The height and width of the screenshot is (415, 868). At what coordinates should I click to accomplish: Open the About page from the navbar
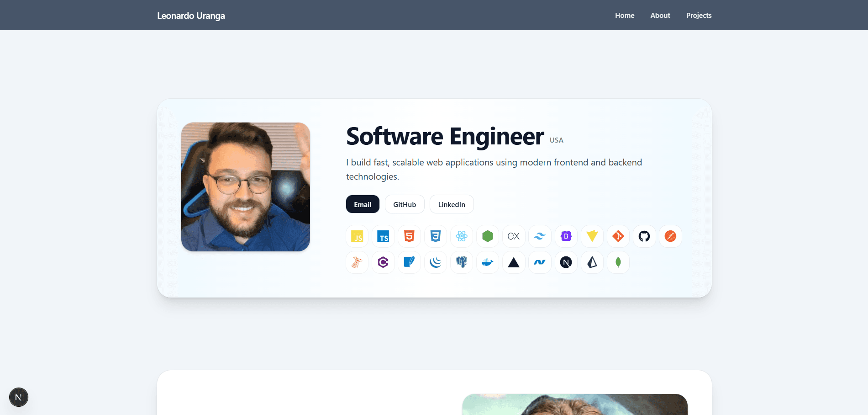[660, 15]
